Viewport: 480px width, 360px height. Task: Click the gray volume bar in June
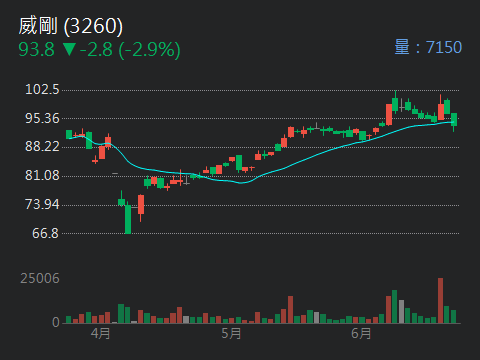pos(401,312)
